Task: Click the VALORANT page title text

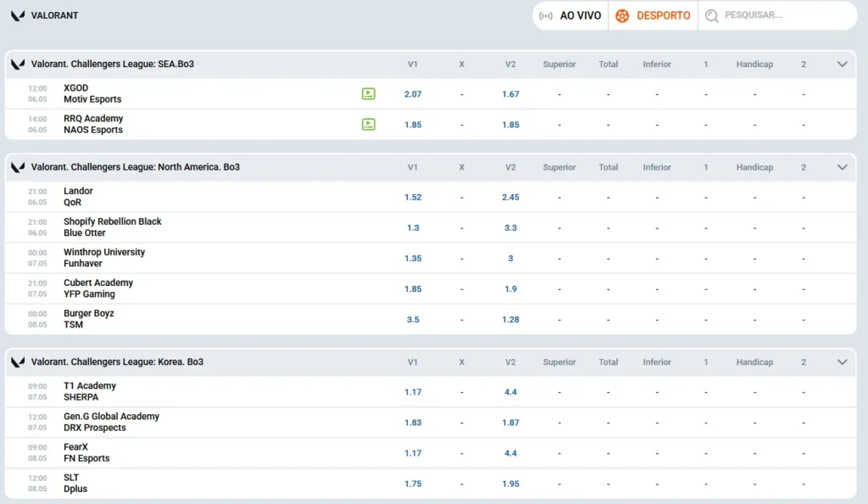Action: [x=54, y=15]
